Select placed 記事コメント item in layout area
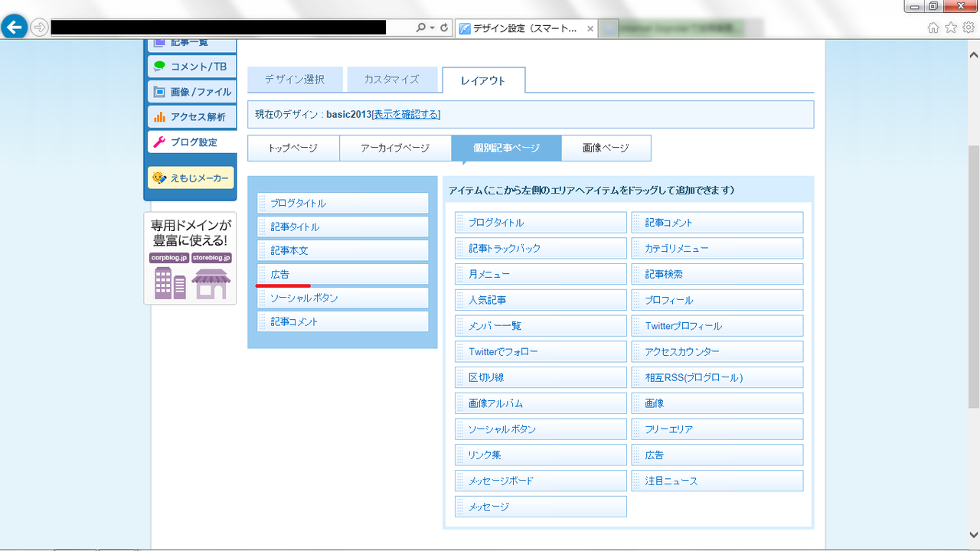Viewport: 980px width, 551px height. [343, 321]
